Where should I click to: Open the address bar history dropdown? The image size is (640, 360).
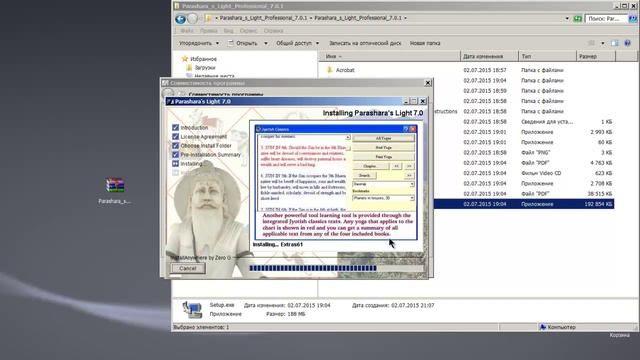click(567, 18)
